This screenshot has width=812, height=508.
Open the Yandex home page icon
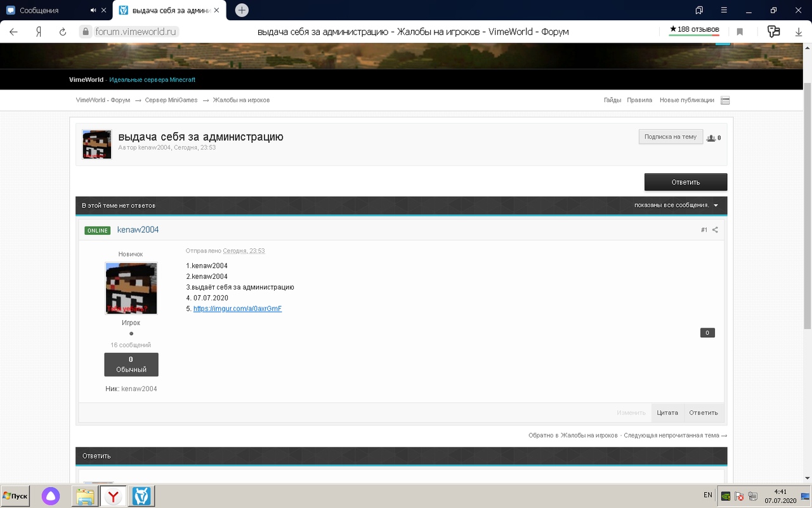click(x=39, y=32)
